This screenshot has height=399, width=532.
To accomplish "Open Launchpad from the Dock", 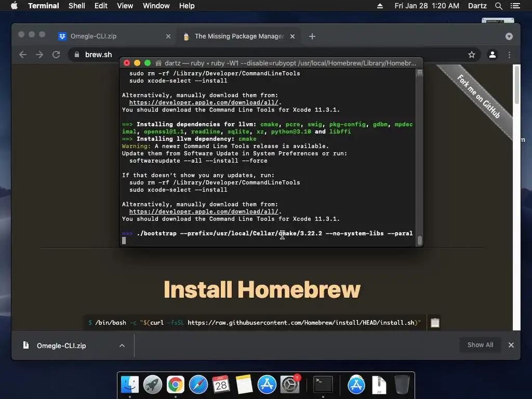I will tap(153, 385).
